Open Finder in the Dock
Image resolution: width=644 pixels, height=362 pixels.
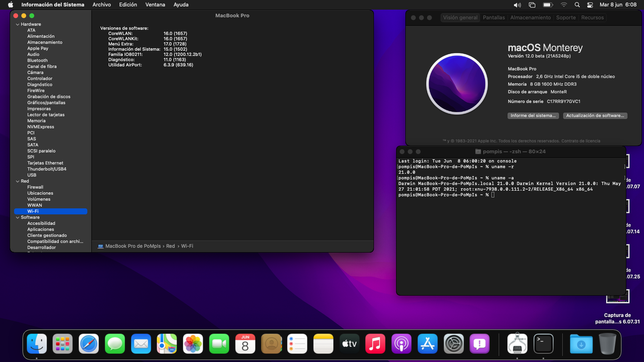click(37, 344)
